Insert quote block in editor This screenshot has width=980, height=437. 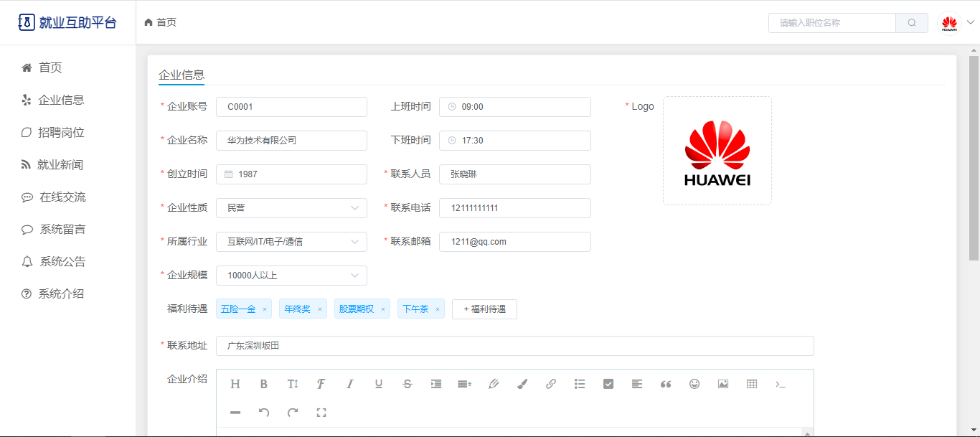666,384
